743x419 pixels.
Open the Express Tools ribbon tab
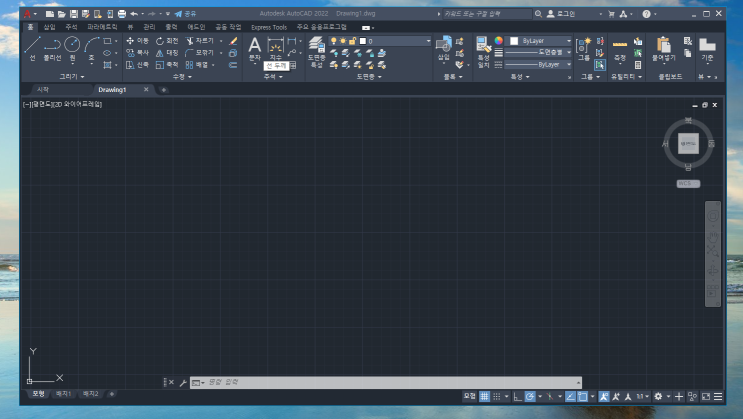coord(269,27)
